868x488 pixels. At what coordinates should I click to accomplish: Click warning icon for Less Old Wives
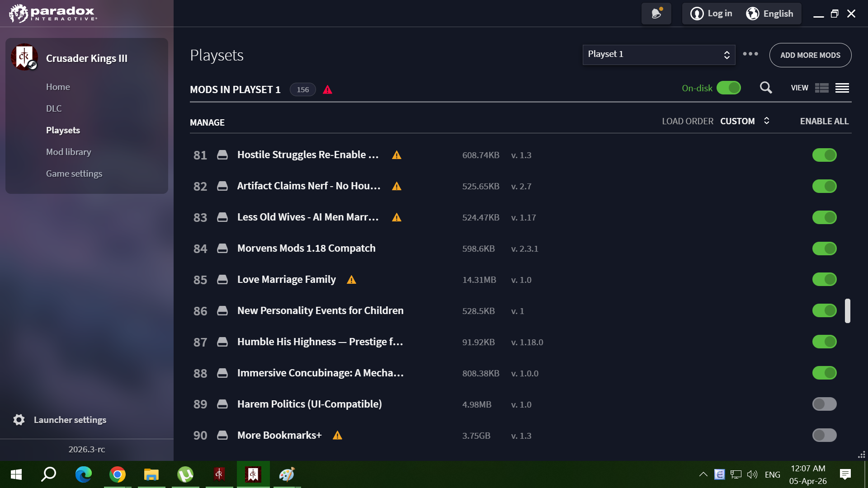[397, 217]
